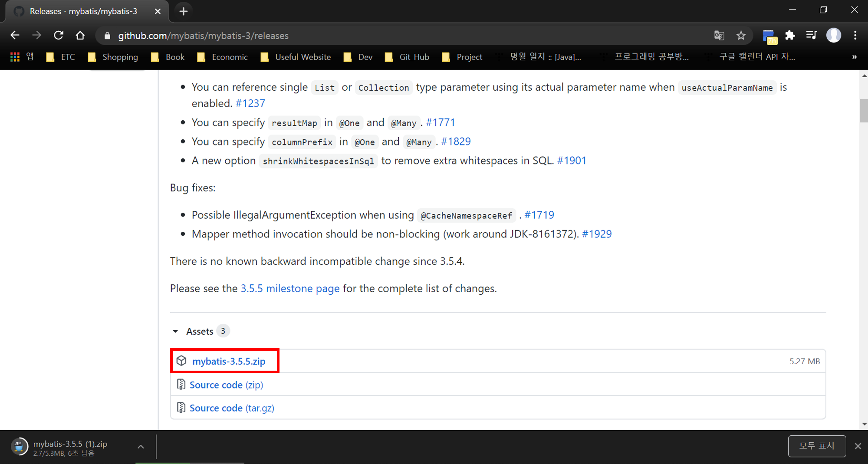Image resolution: width=868 pixels, height=464 pixels.
Task: Click the zip file icon for Source code (zip)
Action: click(x=181, y=385)
